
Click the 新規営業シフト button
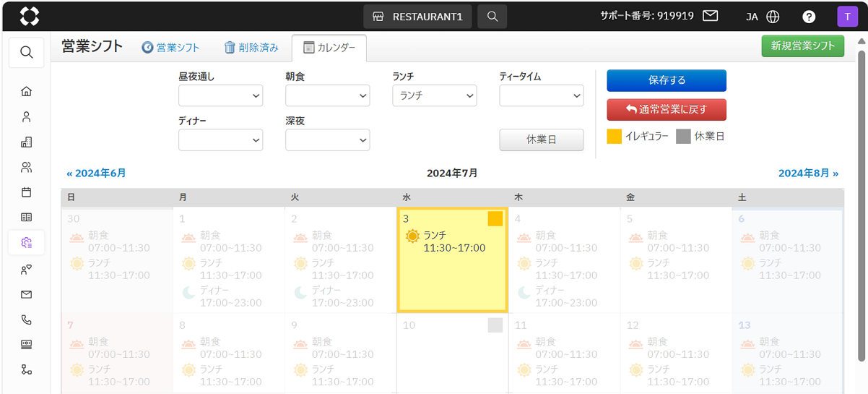802,46
